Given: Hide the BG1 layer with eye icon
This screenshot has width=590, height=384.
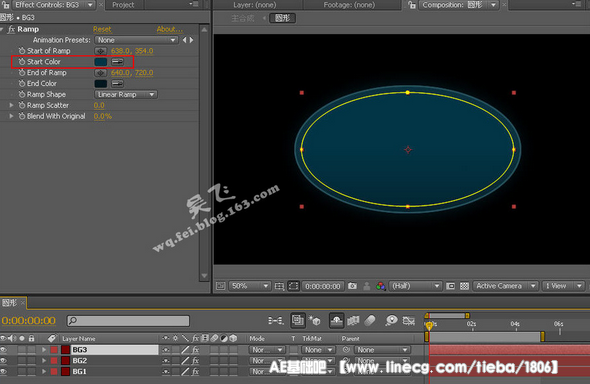Looking at the screenshot, I should pos(3,372).
